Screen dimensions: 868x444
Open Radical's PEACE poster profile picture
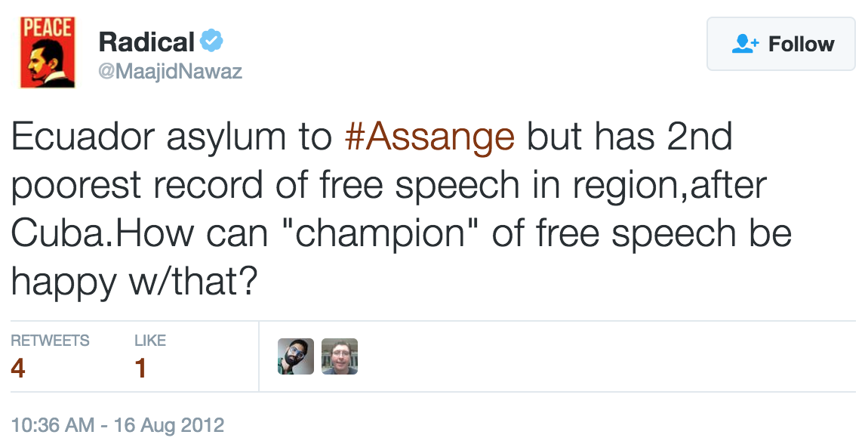(47, 51)
